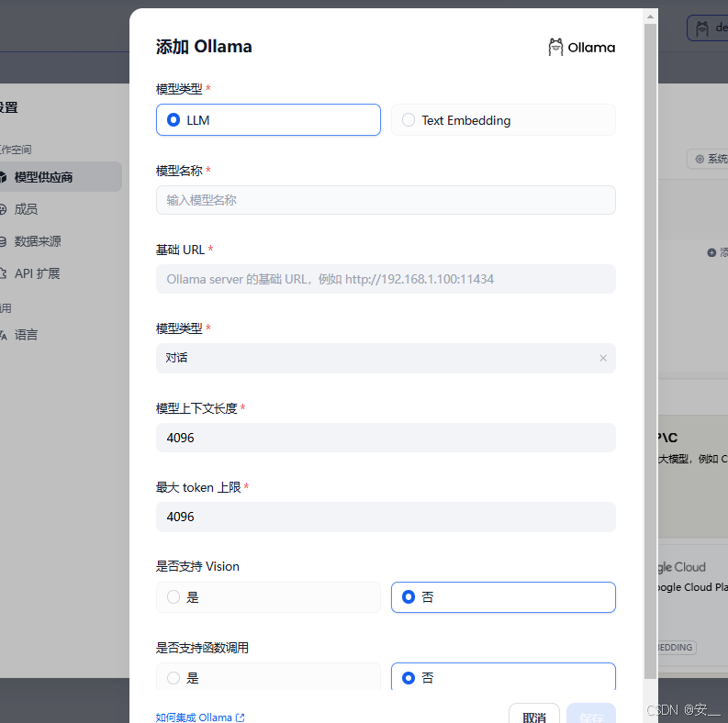This screenshot has width=728, height=723.
Task: Click the 模型供应商 cube icon
Action: point(3,177)
